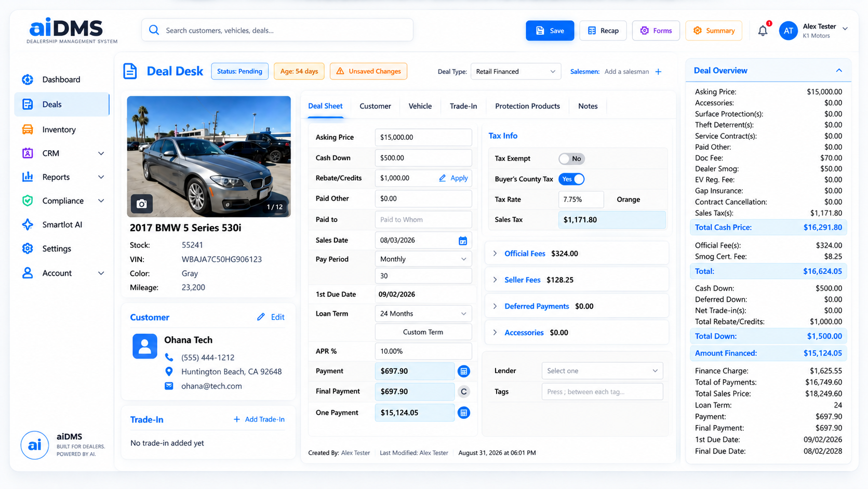This screenshot has height=489, width=868.
Task: Switch to the Vehicle tab
Action: coord(420,106)
